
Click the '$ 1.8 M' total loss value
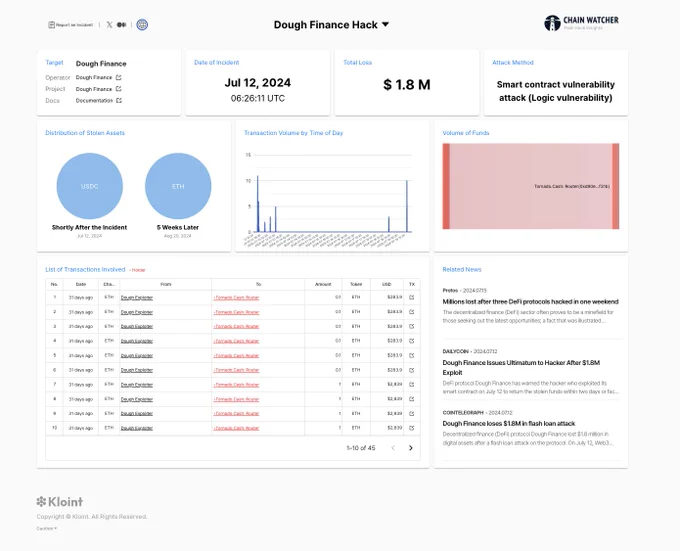tap(407, 85)
